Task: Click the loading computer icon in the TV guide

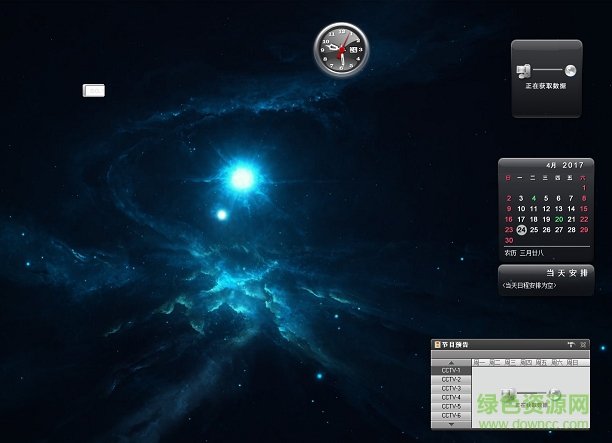Action: click(x=509, y=393)
